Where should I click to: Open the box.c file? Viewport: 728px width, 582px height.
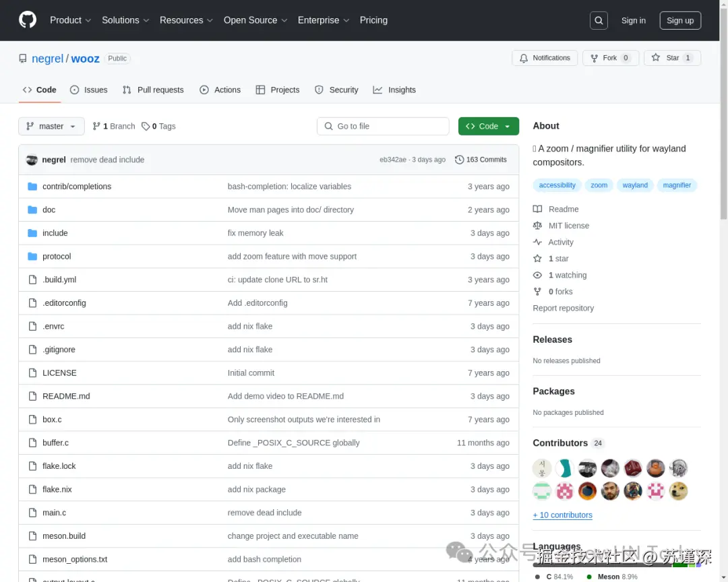tap(52, 420)
